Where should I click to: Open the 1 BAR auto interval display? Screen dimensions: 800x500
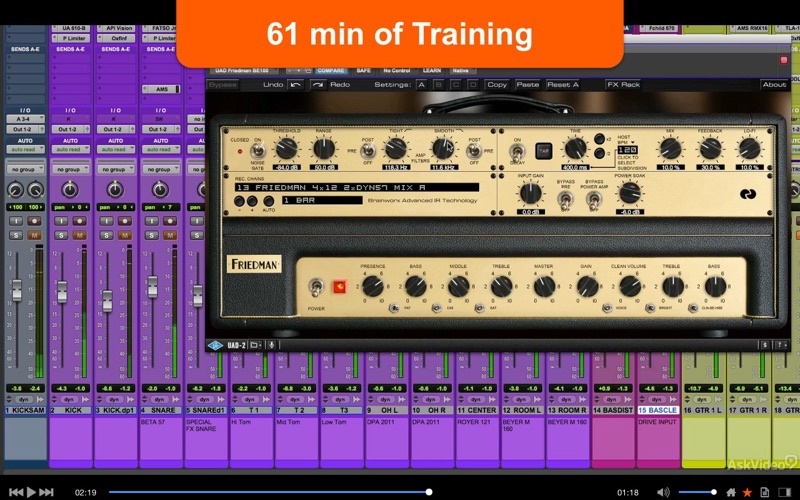tap(322, 201)
